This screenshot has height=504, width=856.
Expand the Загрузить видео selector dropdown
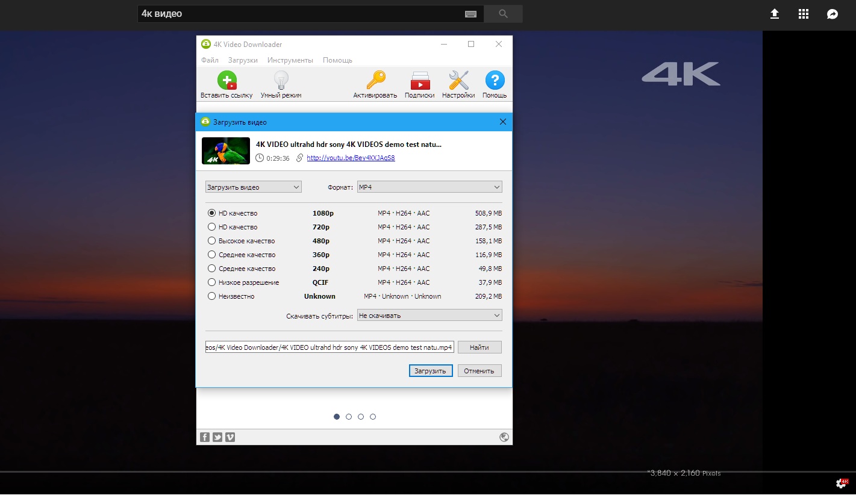click(253, 187)
